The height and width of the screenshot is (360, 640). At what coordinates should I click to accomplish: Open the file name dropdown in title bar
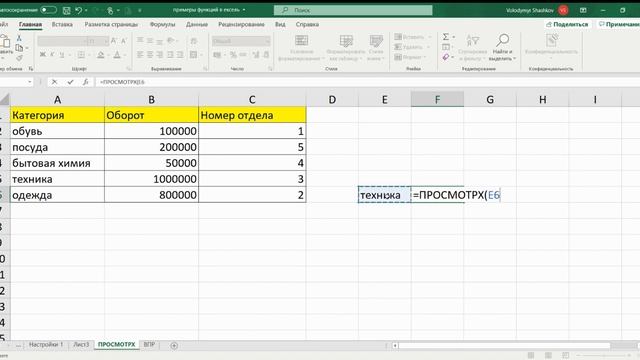244,10
